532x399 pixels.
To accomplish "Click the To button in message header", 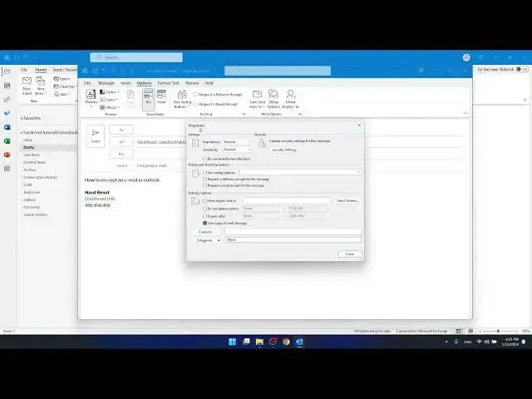I will click(x=121, y=130).
